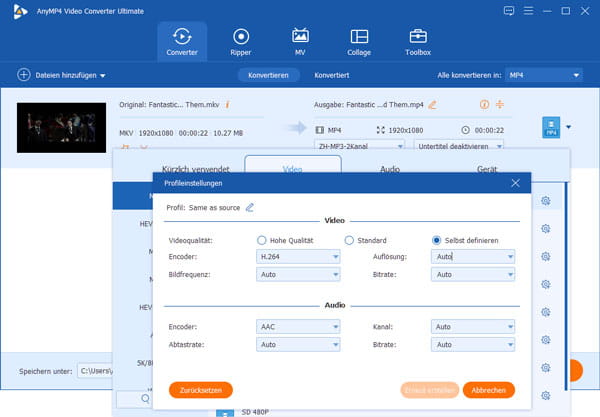Viewport: 600px width, 417px height.
Task: Expand the Dateien hinzufügen arrow
Action: [x=103, y=76]
